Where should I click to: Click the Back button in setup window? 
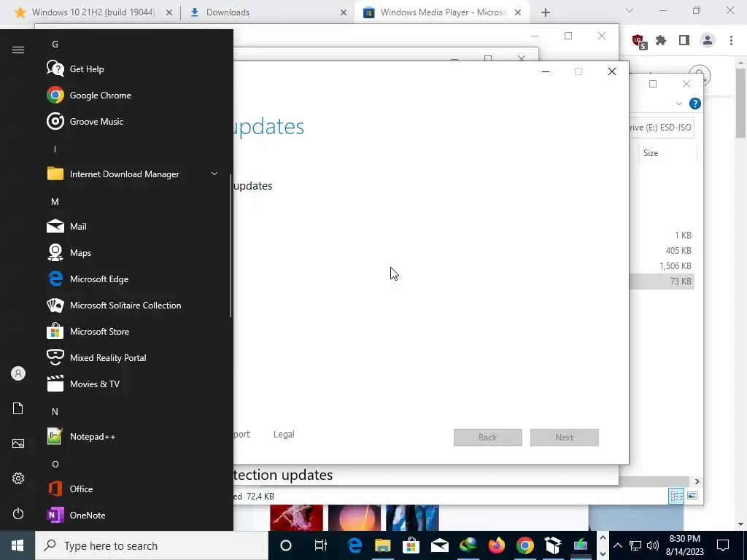488,437
